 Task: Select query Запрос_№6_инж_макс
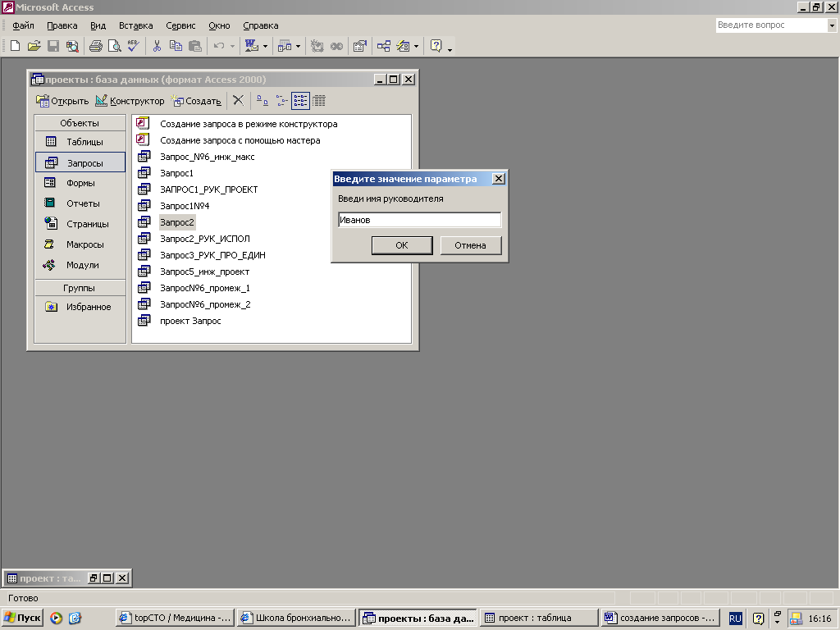(208, 157)
